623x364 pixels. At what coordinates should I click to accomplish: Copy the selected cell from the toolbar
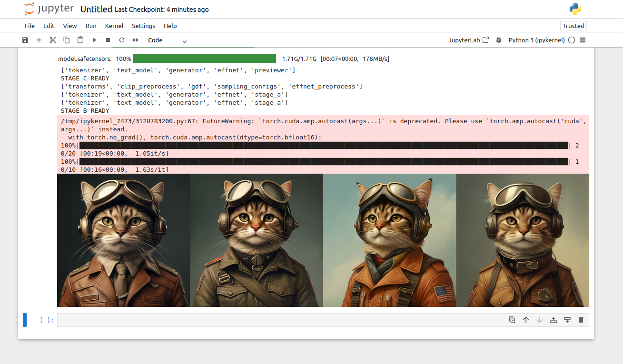tap(67, 40)
